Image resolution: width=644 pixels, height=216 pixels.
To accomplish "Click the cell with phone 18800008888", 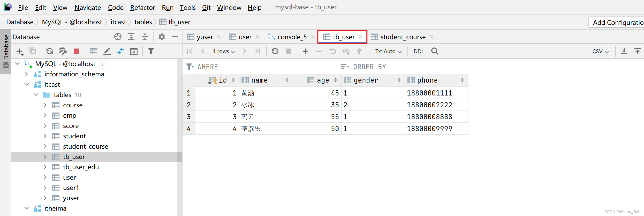I will point(436,117).
